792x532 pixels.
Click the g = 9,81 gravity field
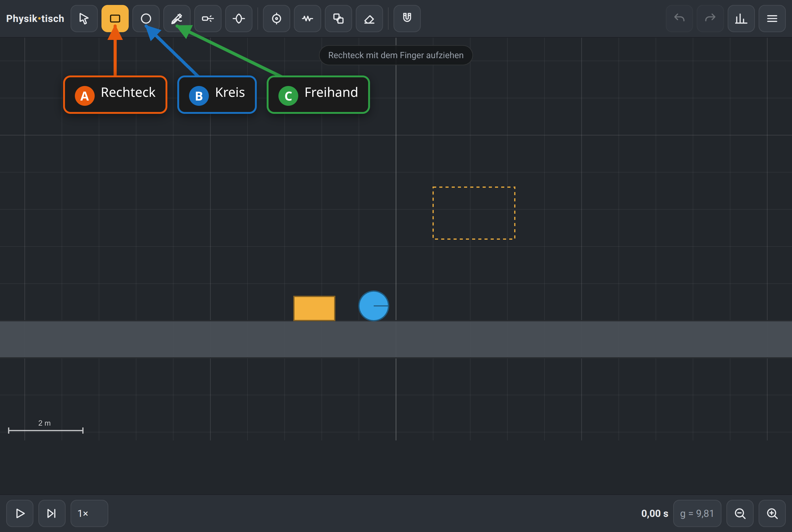697,513
